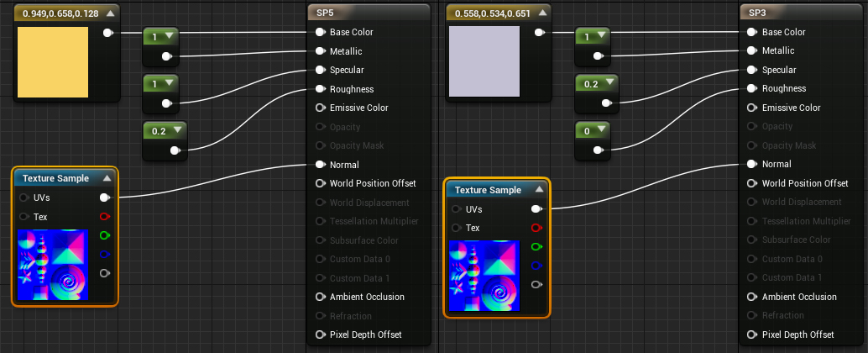Click blue channel output of SP3's Texture Sample
This screenshot has width=868, height=353.
pyautogui.click(x=536, y=266)
